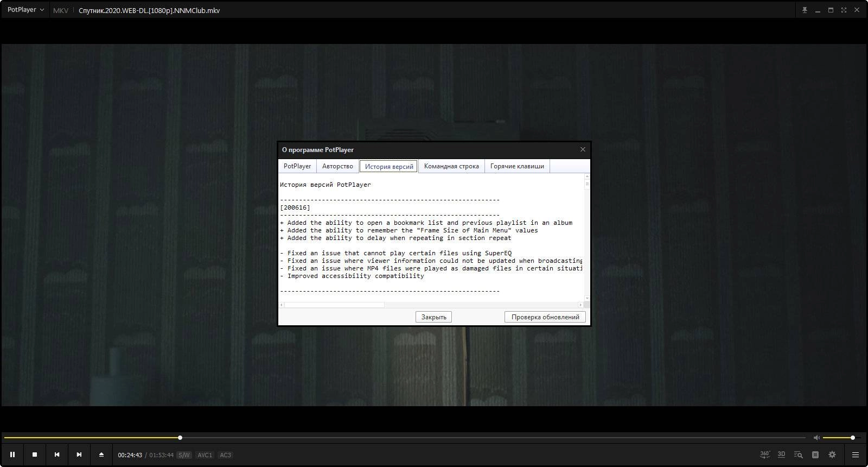Click the horizontal scrollbar left arrow
The height and width of the screenshot is (467, 868).
coord(282,305)
